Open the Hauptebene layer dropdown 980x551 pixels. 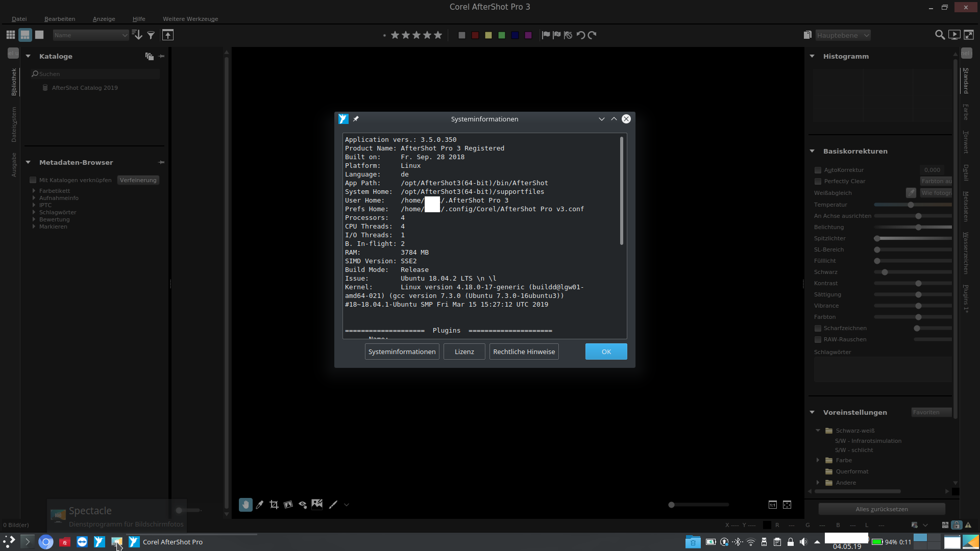pos(843,35)
